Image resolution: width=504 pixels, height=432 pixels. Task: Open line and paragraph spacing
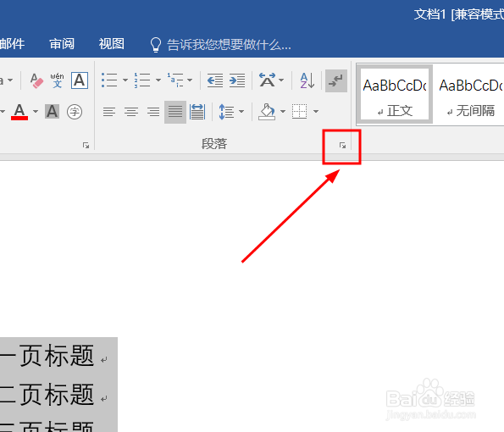click(x=226, y=112)
